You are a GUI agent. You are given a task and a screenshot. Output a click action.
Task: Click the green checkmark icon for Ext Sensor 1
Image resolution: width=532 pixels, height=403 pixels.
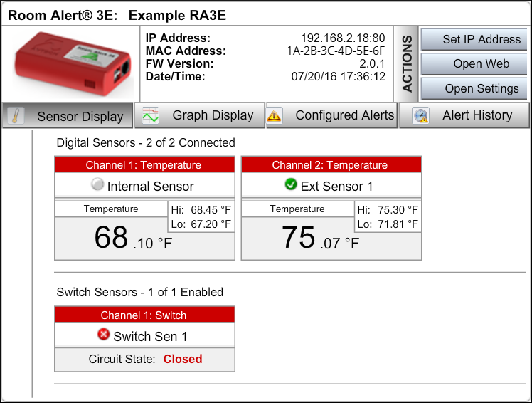click(x=290, y=185)
